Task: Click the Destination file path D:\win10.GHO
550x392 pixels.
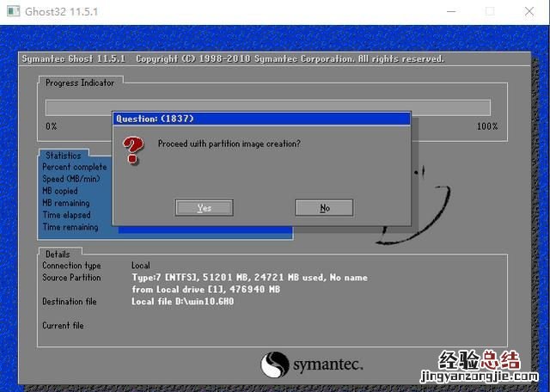Action: [182, 302]
